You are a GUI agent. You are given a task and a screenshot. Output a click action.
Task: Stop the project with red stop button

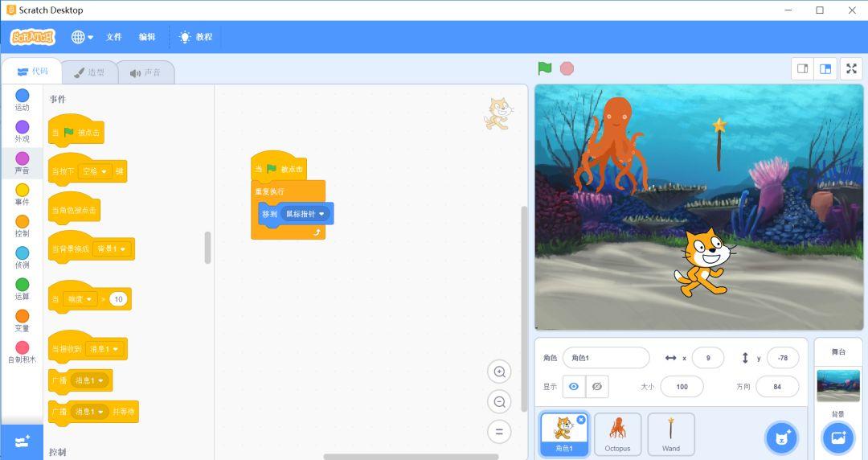[x=567, y=68]
